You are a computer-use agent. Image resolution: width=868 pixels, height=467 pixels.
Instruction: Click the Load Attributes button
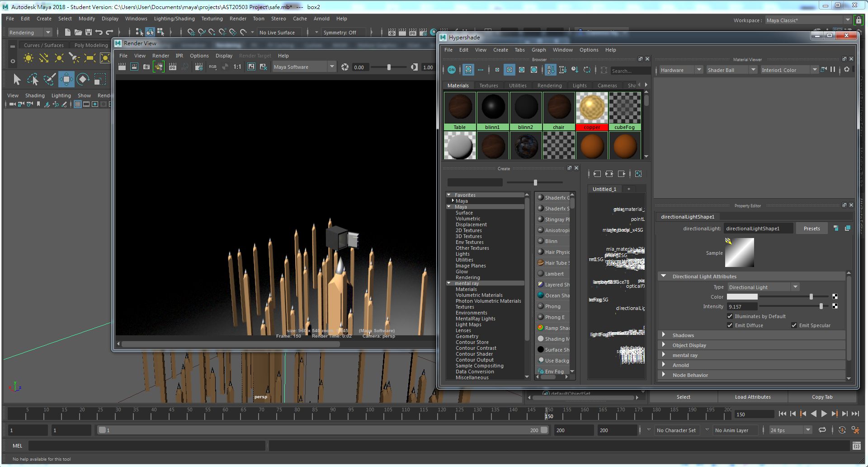[753, 397]
